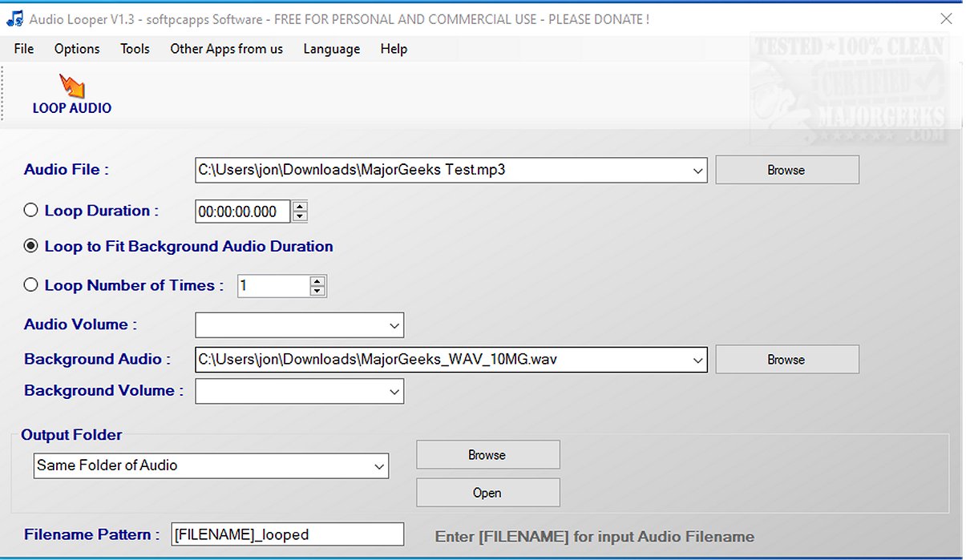Click the Filename Pattern text field
966x560 pixels.
[287, 534]
